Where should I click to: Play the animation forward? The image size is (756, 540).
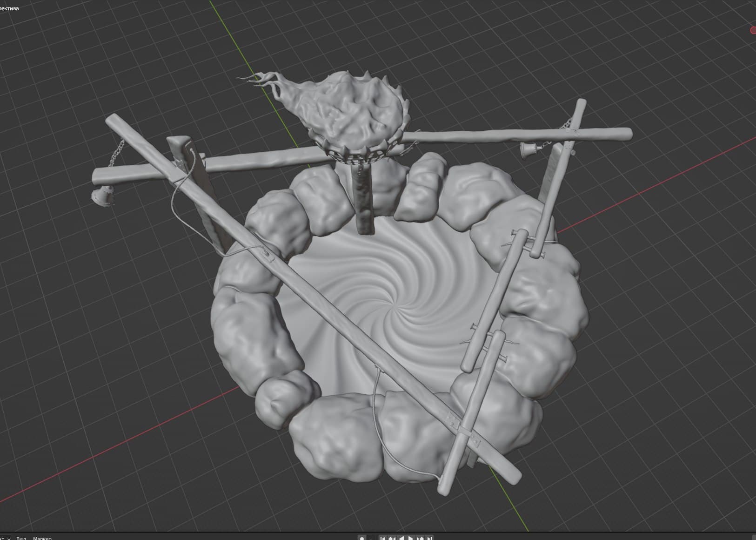[411, 538]
